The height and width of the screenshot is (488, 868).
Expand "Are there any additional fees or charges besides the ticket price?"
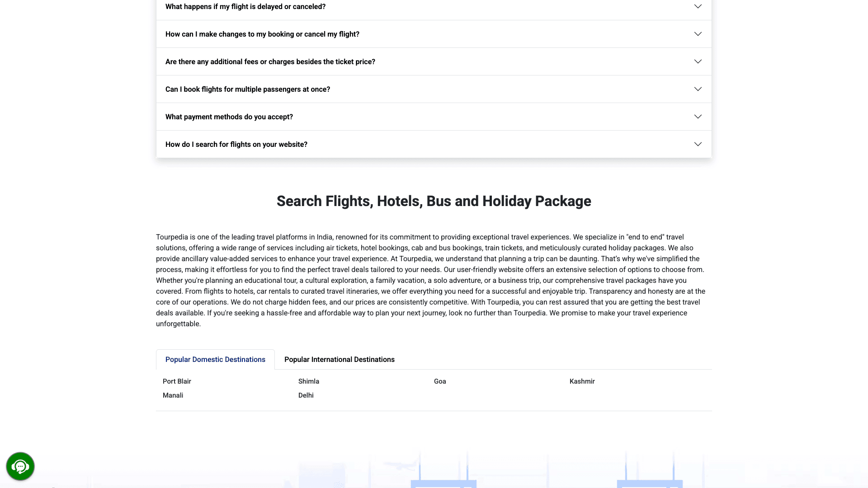click(270, 61)
